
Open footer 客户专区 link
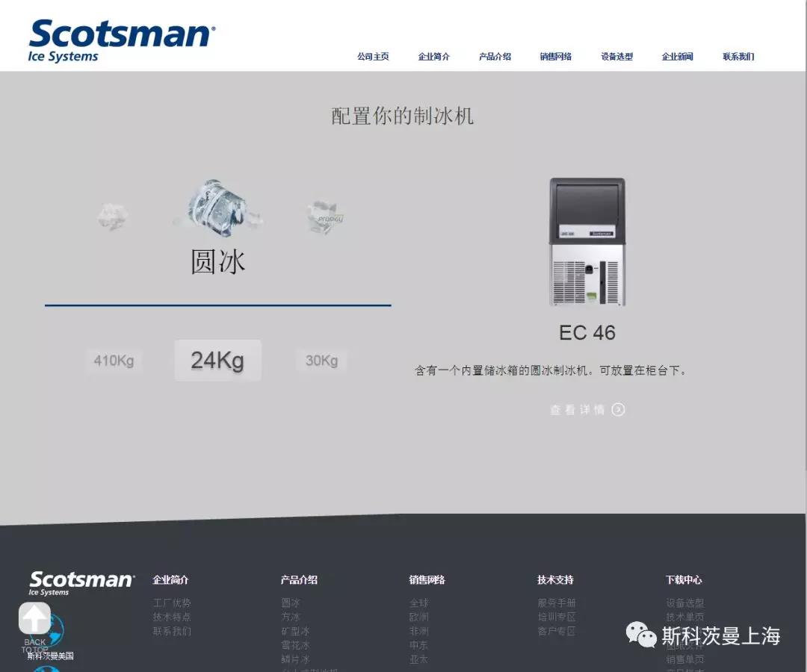click(557, 631)
